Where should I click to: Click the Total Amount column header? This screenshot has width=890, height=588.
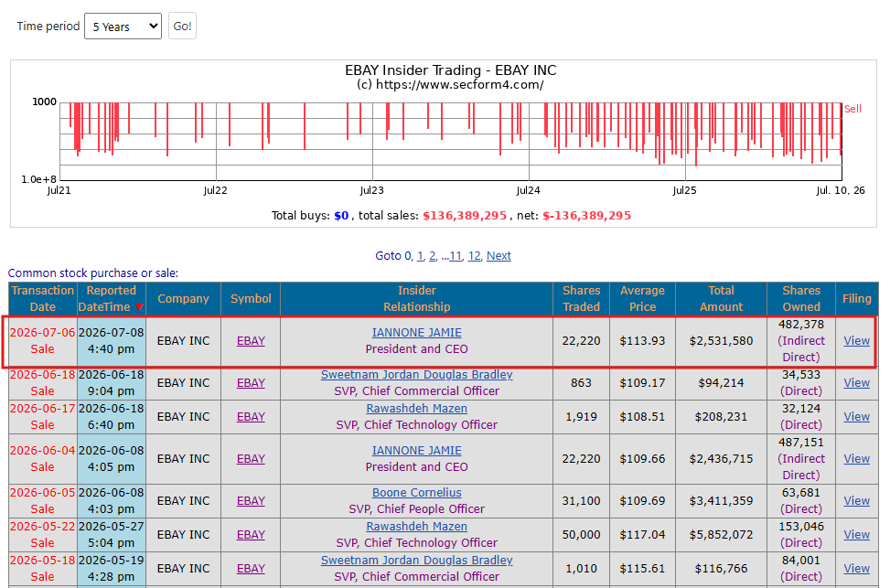[721, 298]
